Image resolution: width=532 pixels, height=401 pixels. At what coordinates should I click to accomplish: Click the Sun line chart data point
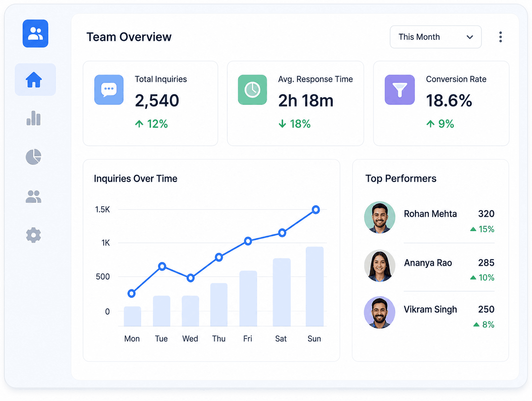(x=316, y=210)
